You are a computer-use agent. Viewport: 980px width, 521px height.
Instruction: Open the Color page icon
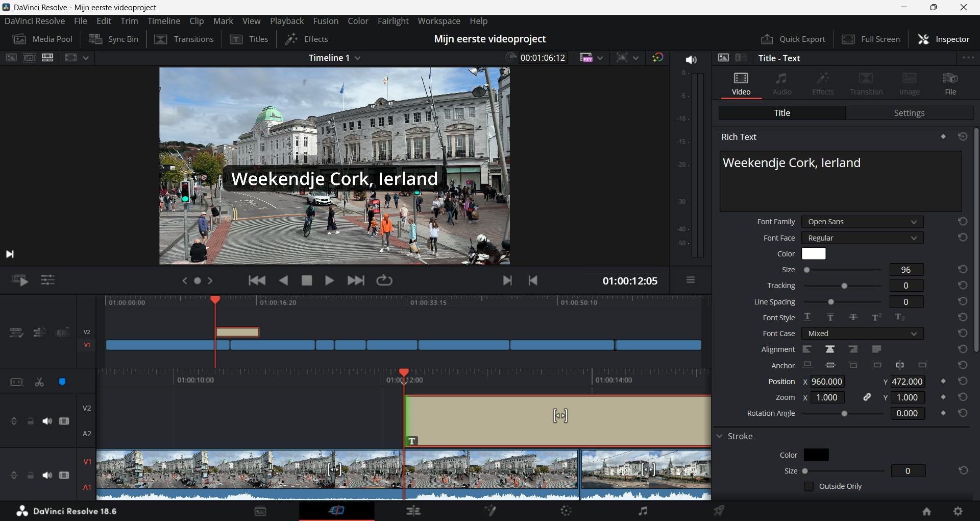pyautogui.click(x=566, y=511)
